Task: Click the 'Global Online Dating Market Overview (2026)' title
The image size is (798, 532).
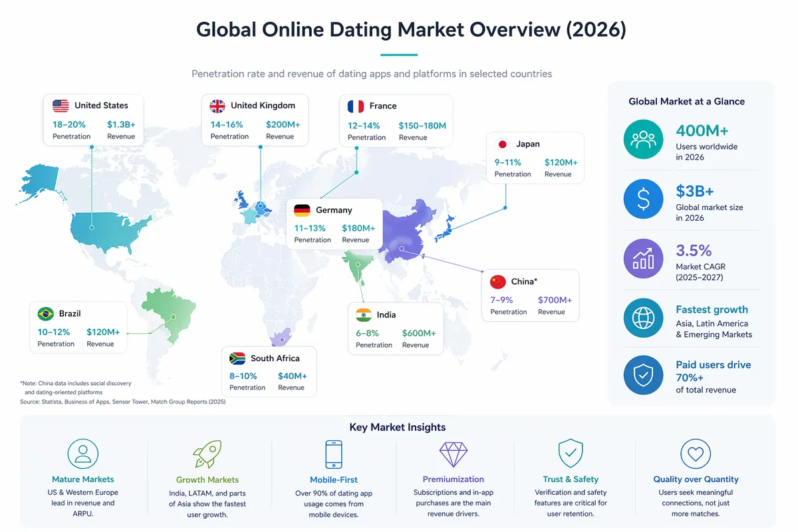Action: 412,30
